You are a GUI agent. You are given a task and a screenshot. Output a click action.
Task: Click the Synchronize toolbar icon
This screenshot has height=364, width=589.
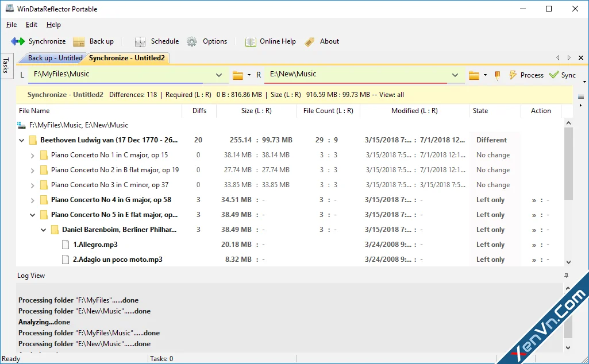pos(18,41)
